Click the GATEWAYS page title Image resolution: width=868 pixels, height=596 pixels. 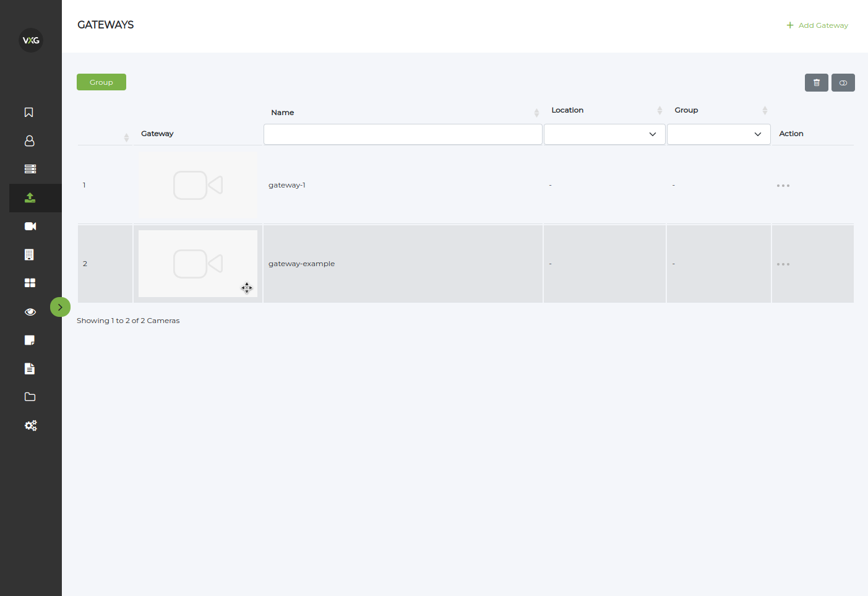tap(106, 25)
